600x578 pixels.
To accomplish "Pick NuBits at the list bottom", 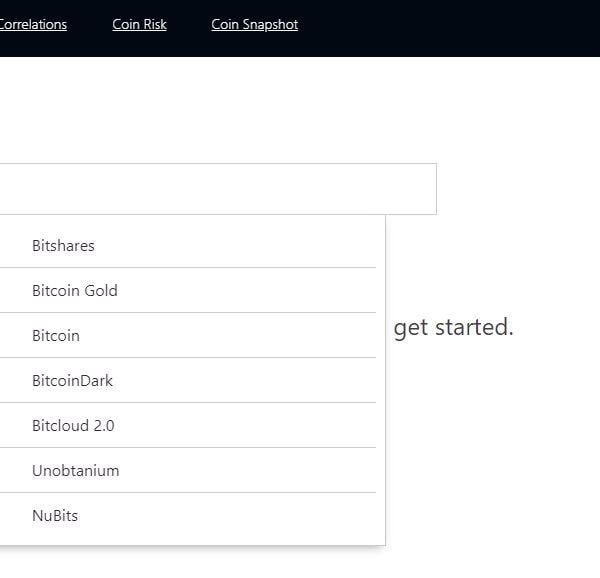I will 55,515.
